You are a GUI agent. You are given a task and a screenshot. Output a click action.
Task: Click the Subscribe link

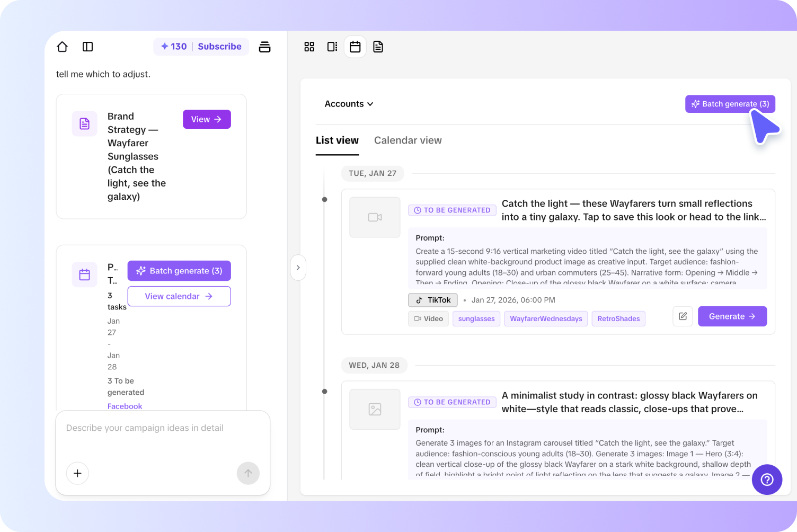point(219,47)
